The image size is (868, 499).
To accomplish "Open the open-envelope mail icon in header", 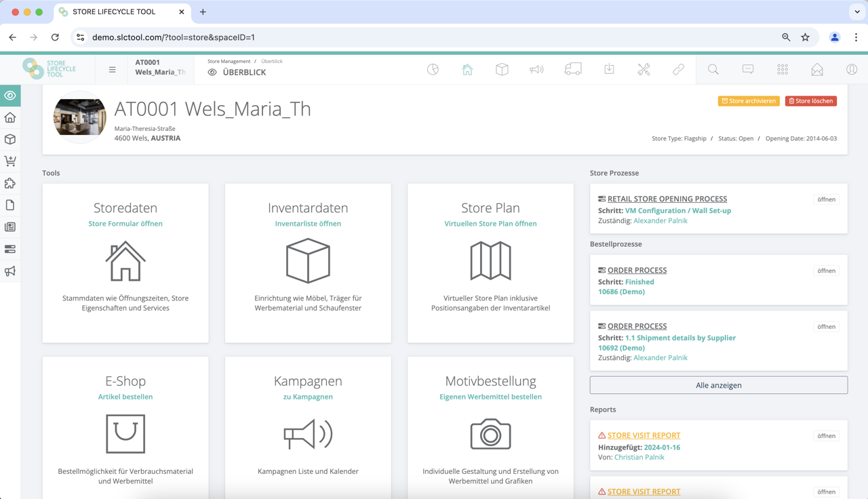I will click(x=817, y=69).
